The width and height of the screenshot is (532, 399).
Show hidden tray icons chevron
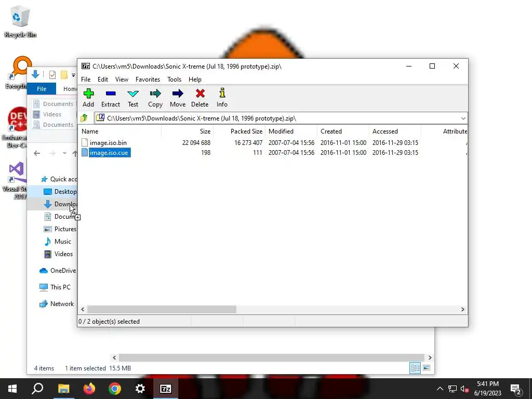(440, 389)
